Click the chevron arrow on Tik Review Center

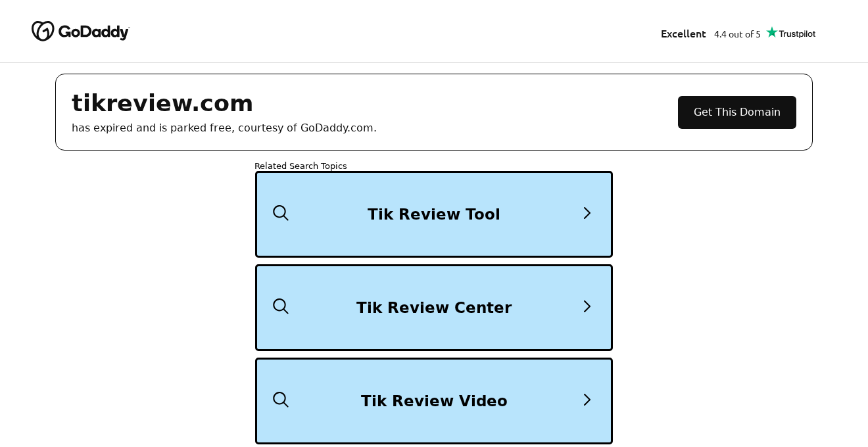[587, 306]
